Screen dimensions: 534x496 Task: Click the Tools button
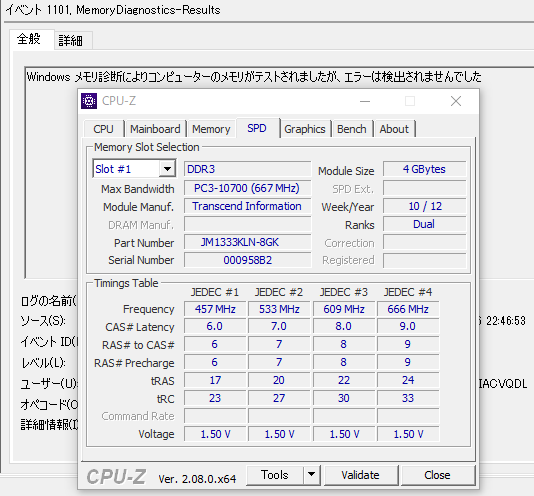pos(274,475)
